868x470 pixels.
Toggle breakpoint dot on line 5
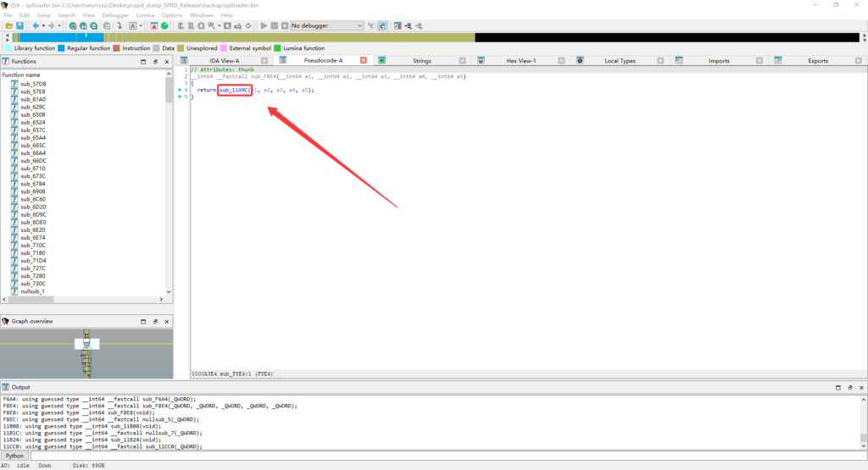click(x=180, y=97)
